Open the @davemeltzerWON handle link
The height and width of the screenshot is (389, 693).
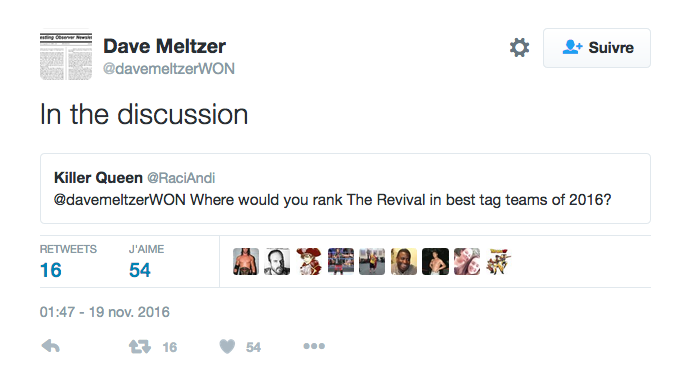click(x=169, y=69)
